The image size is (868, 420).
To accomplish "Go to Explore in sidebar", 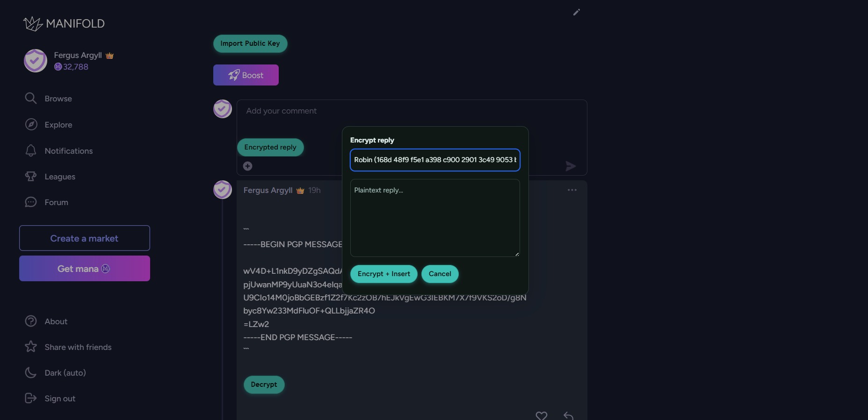I will tap(58, 125).
